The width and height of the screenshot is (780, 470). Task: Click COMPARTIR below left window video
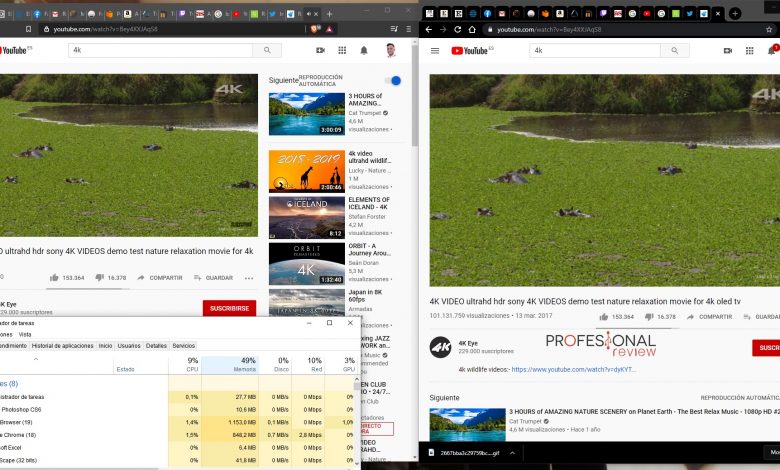click(x=160, y=278)
